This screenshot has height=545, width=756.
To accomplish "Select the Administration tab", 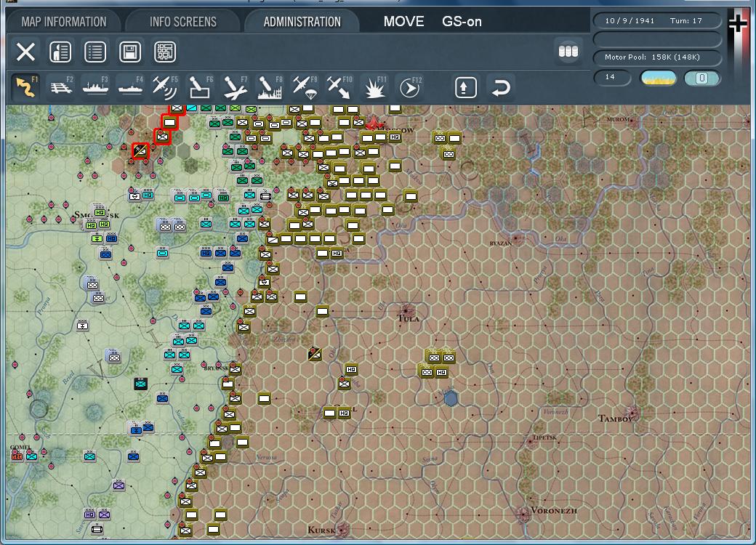I will coord(302,22).
